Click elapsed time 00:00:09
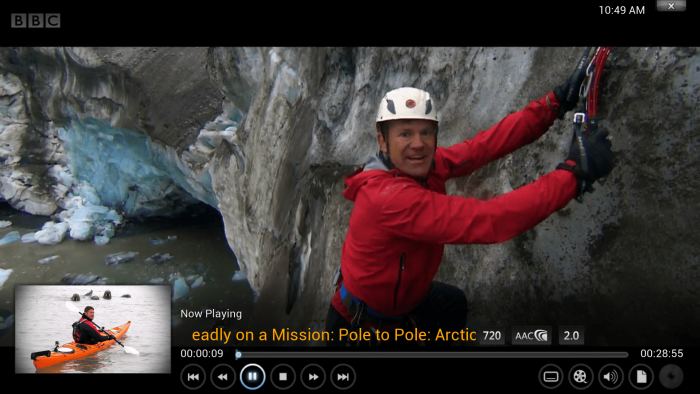Viewport: 700px width, 394px height. tap(202, 354)
